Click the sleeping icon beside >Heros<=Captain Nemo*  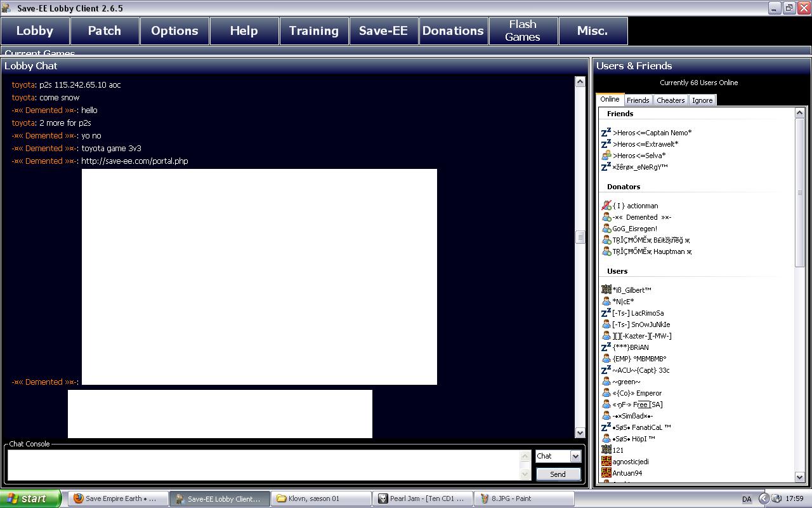pyautogui.click(x=606, y=133)
